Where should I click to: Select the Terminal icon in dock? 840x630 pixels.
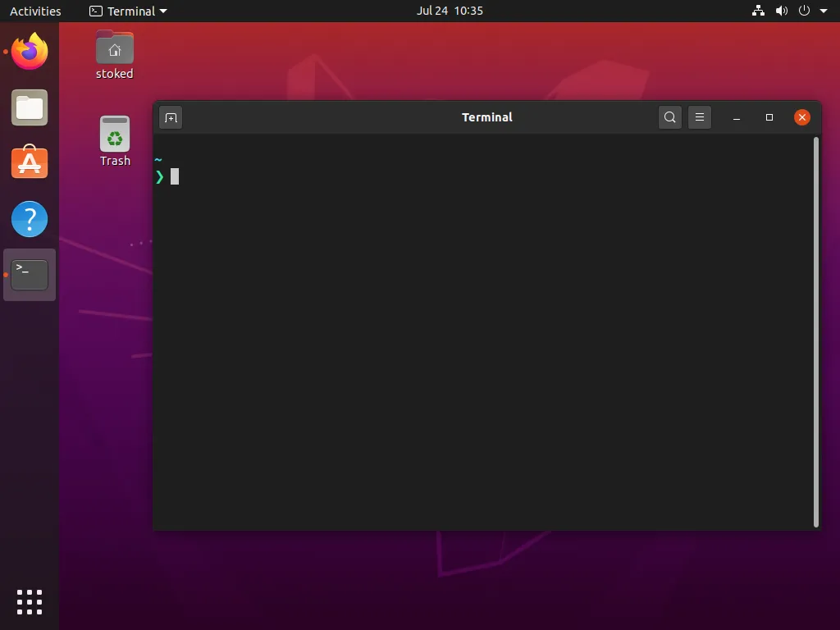pyautogui.click(x=30, y=275)
